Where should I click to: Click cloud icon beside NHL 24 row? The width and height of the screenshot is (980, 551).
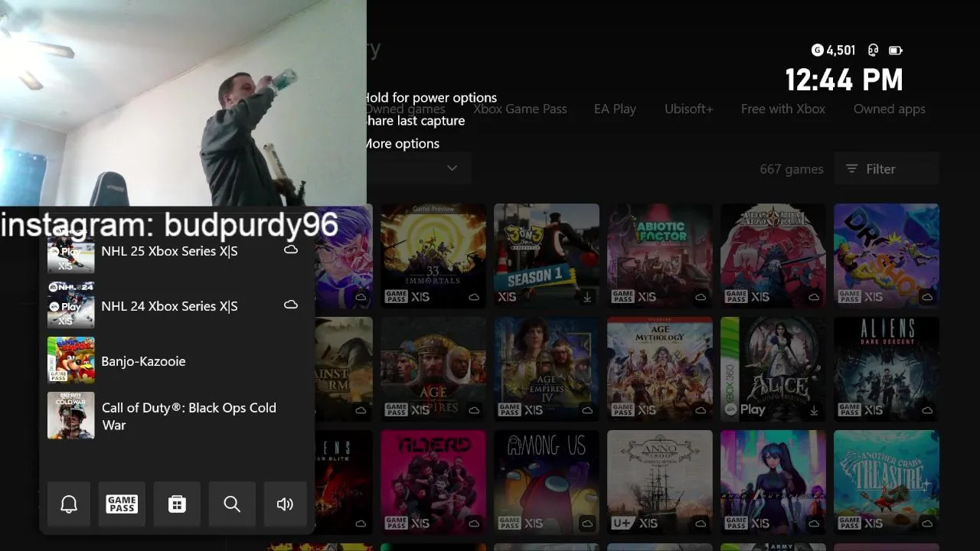click(x=291, y=305)
